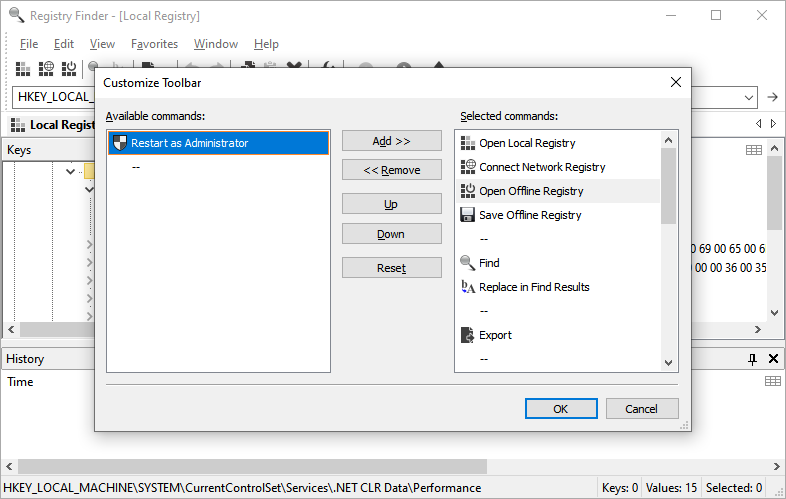Click the Add >> button

[391, 141]
